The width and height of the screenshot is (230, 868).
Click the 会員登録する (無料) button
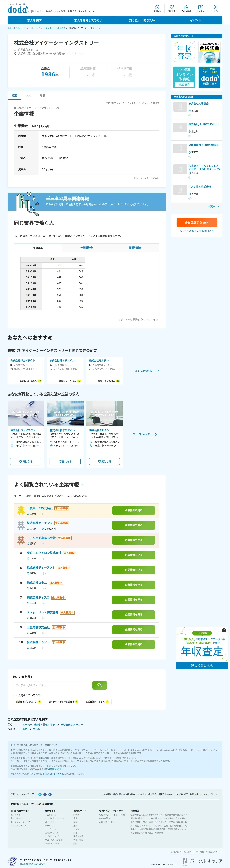click(197, 222)
